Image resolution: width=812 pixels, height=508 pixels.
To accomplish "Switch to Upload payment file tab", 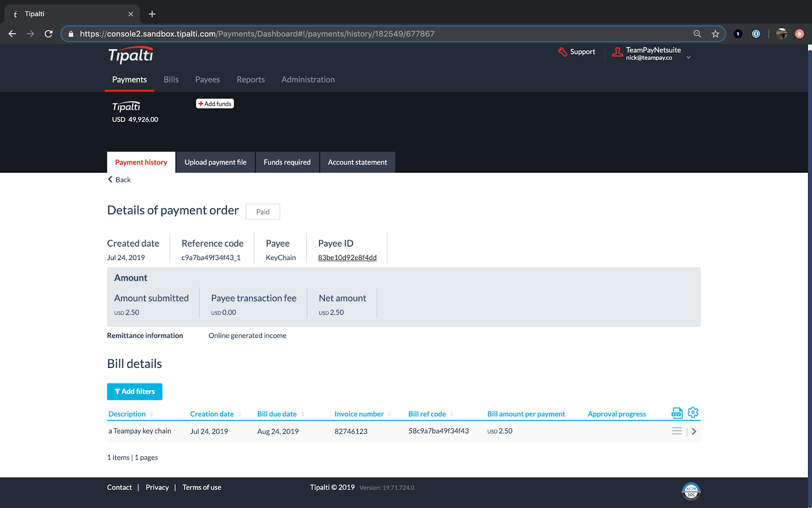I will coord(216,162).
